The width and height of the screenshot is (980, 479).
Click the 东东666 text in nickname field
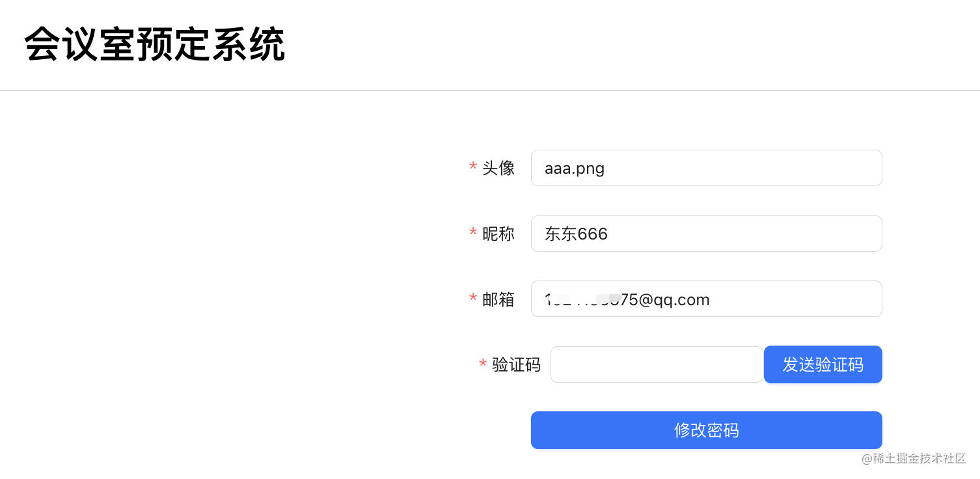576,234
